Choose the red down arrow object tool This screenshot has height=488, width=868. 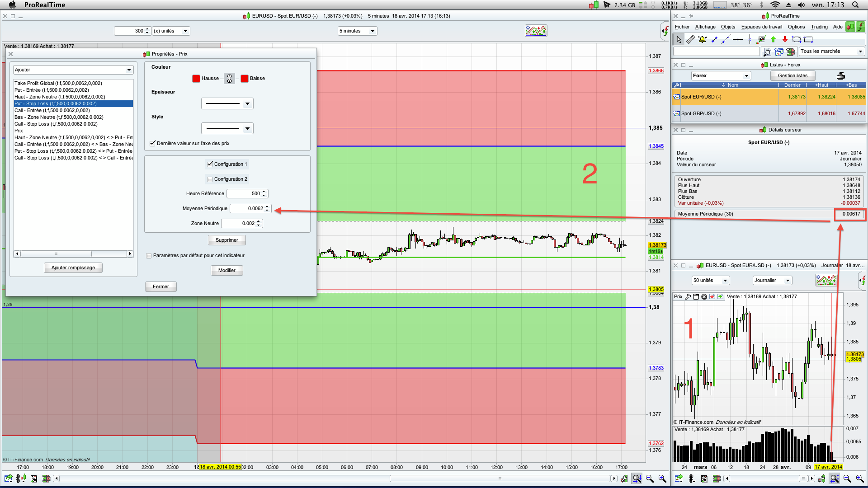point(785,39)
